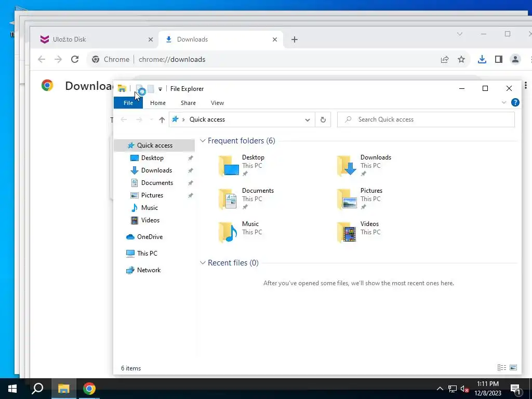The height and width of the screenshot is (399, 532).
Task: Select Desktop in the navigation pane
Action: (x=152, y=158)
